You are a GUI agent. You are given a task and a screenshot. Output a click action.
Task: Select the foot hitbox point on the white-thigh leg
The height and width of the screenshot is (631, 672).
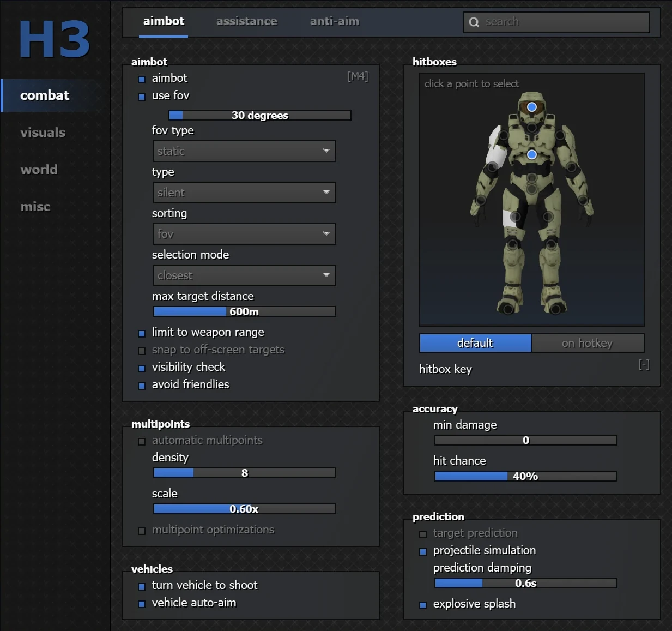coord(508,309)
